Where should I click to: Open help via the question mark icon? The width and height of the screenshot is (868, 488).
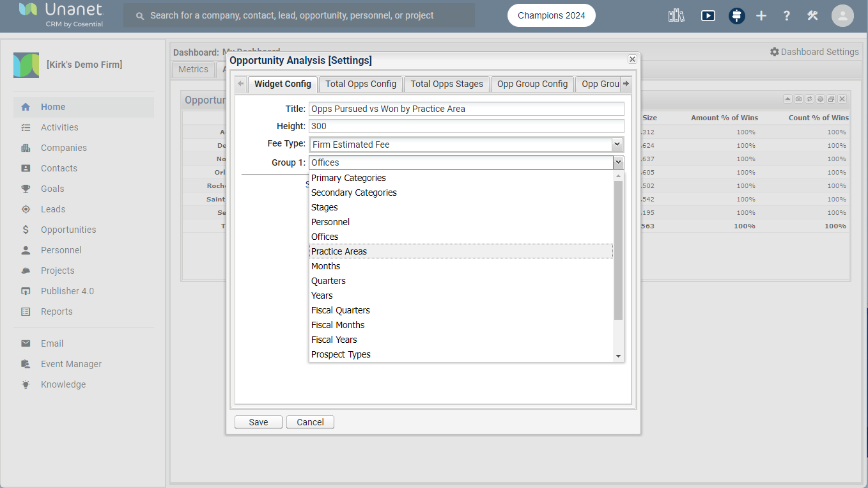(787, 16)
